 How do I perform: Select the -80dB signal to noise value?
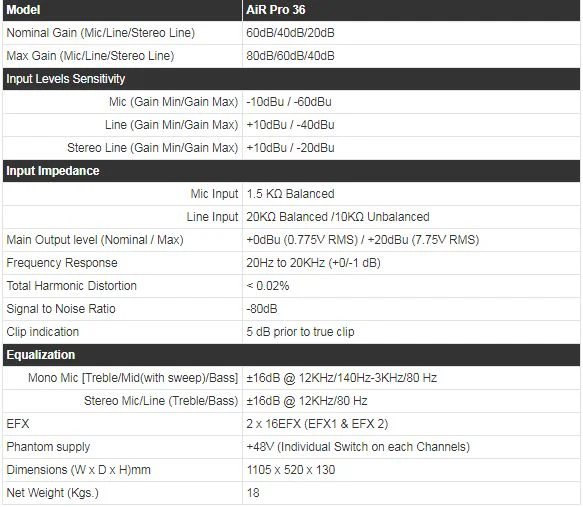262,309
